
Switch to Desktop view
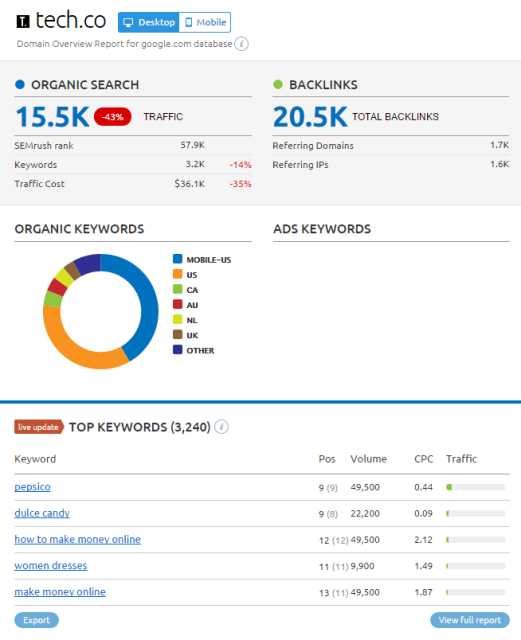pyautogui.click(x=149, y=22)
